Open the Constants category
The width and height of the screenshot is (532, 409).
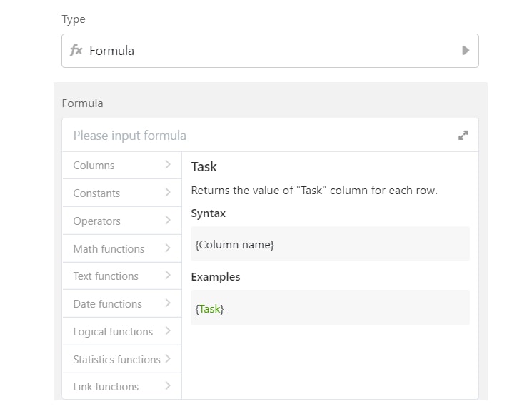pos(96,193)
